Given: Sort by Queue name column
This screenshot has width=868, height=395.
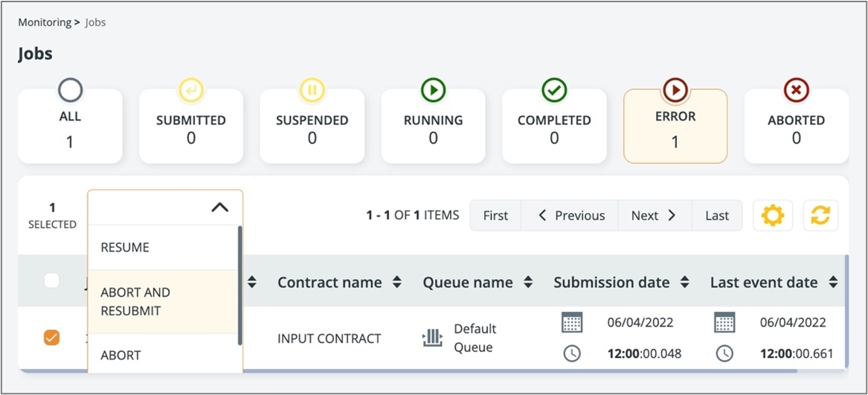Looking at the screenshot, I should click(528, 283).
